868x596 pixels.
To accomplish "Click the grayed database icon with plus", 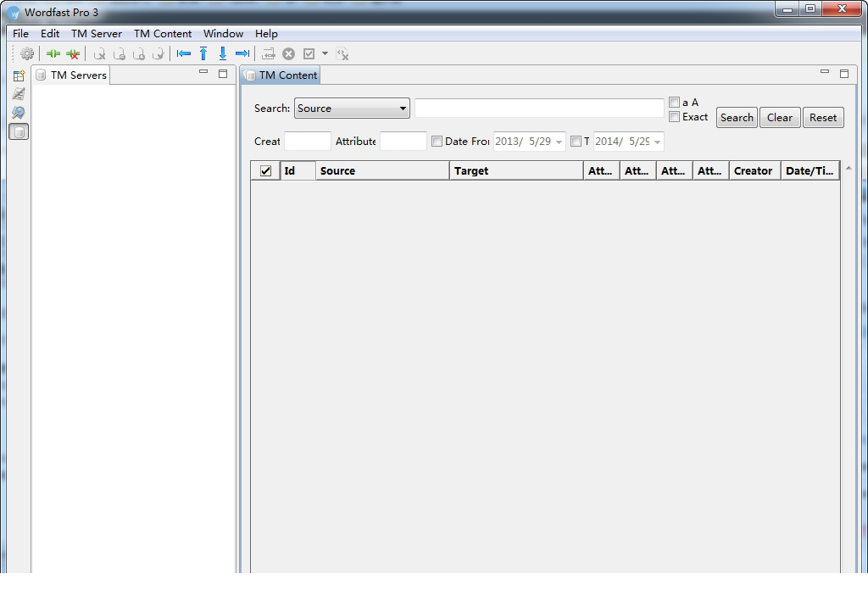I will (138, 53).
